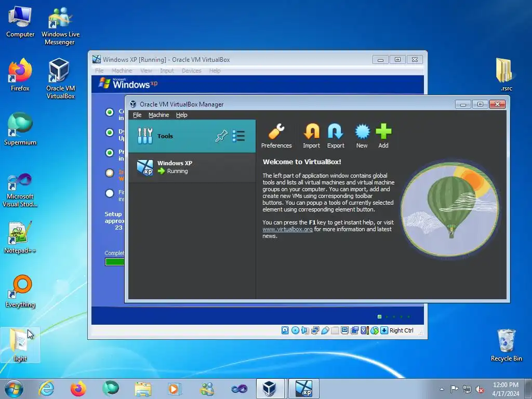The width and height of the screenshot is (532, 399).
Task: Switch to VirtualBox Manager taskbar button
Action: point(270,389)
